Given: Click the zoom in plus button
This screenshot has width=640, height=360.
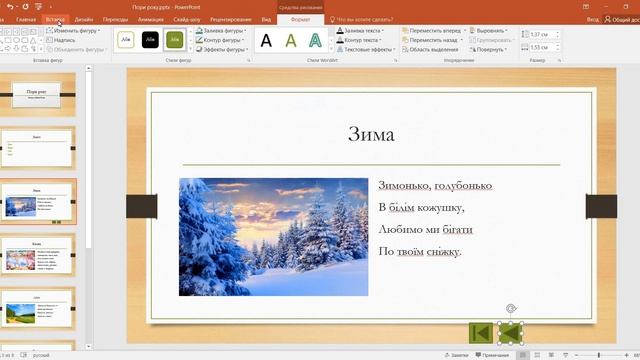Looking at the screenshot, I should click(x=627, y=355).
